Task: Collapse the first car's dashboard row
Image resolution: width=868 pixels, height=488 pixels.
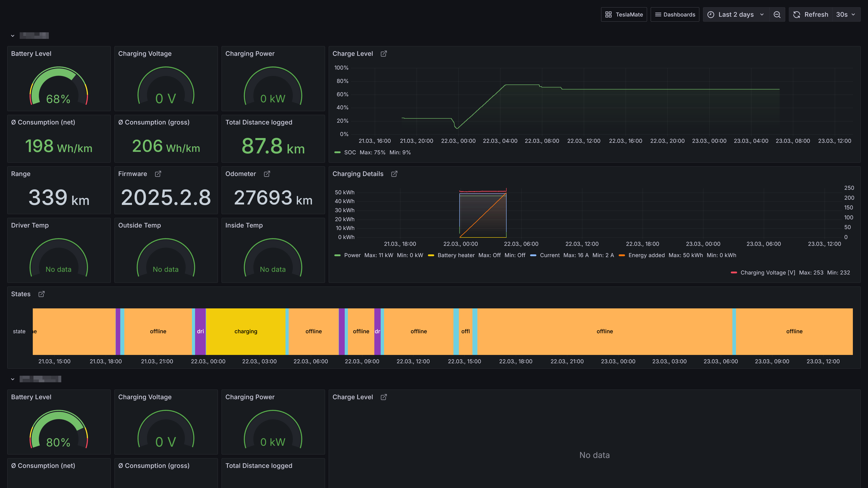Action: (x=12, y=36)
